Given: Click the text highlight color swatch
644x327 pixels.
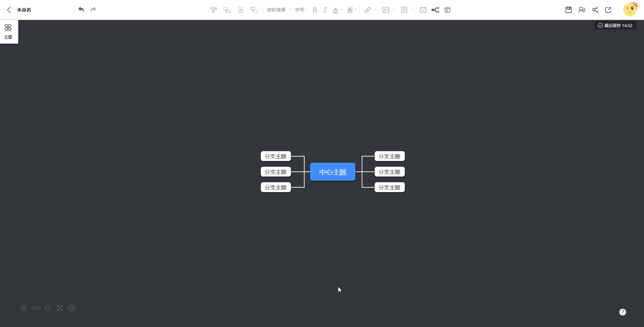Looking at the screenshot, I should point(350,10).
